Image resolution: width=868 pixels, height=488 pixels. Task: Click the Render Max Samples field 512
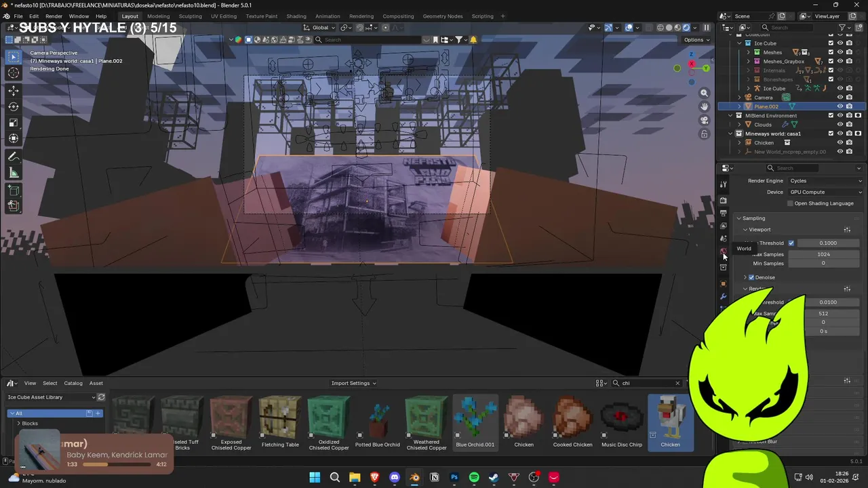click(x=824, y=314)
